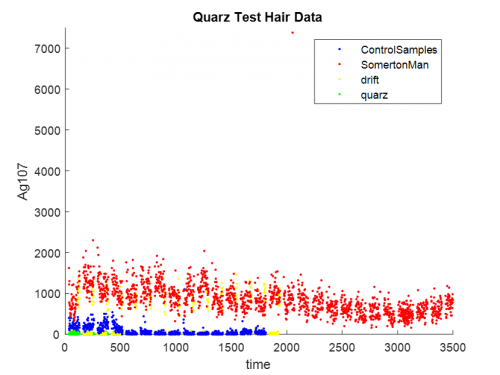Select the SomertonMan legend label
Image resolution: width=500 pixels, height=375 pixels.
point(395,65)
